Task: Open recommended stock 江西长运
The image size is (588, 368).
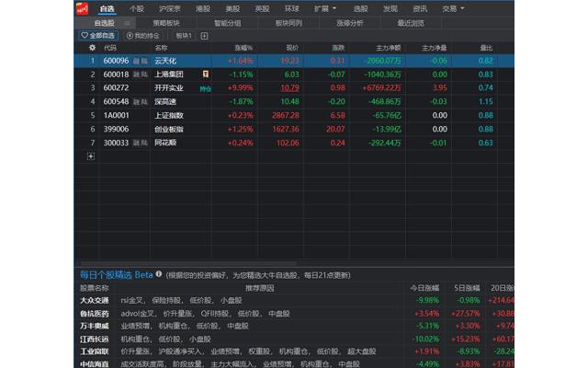Action: click(95, 339)
